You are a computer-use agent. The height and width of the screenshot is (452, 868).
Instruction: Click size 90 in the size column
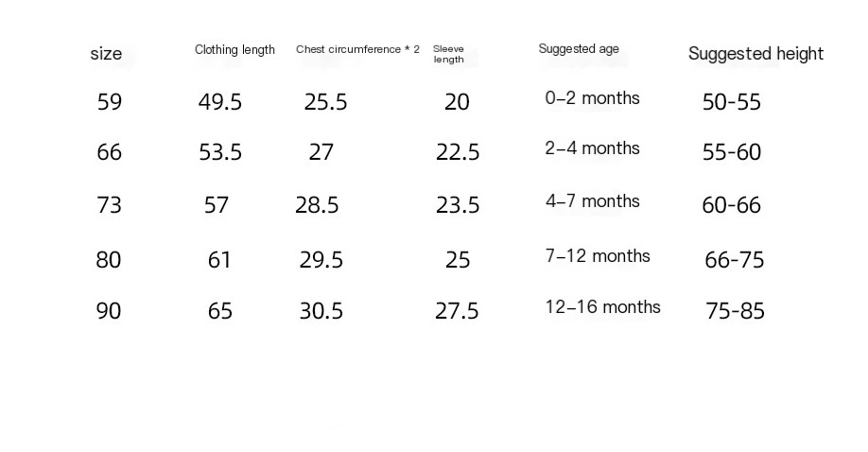pyautogui.click(x=109, y=311)
